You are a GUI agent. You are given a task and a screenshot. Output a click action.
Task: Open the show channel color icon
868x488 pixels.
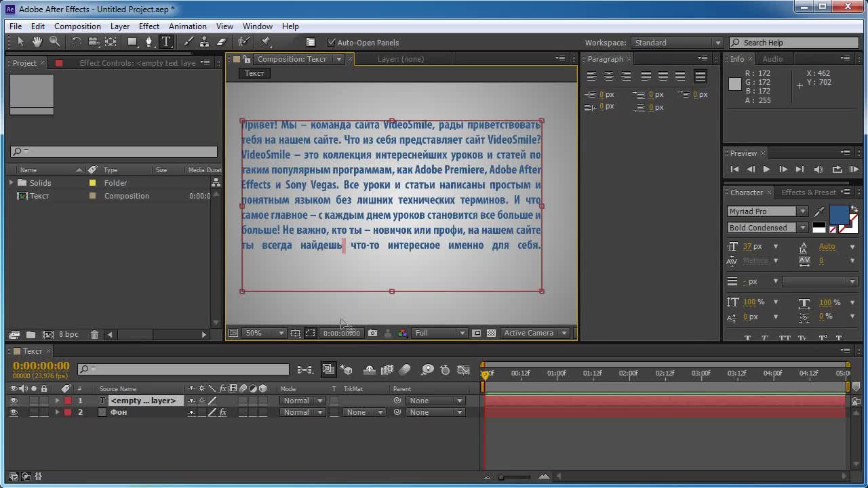pos(403,333)
